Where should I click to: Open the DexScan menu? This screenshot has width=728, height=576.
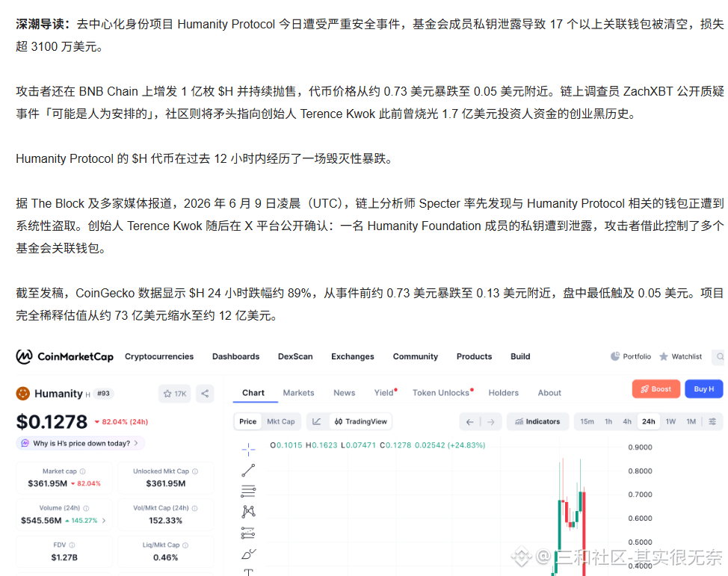pos(295,356)
